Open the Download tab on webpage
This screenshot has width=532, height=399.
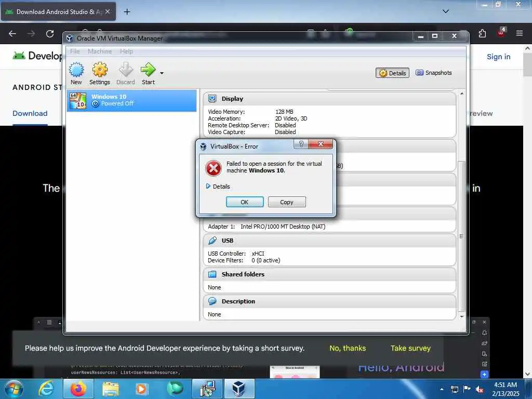pyautogui.click(x=30, y=113)
